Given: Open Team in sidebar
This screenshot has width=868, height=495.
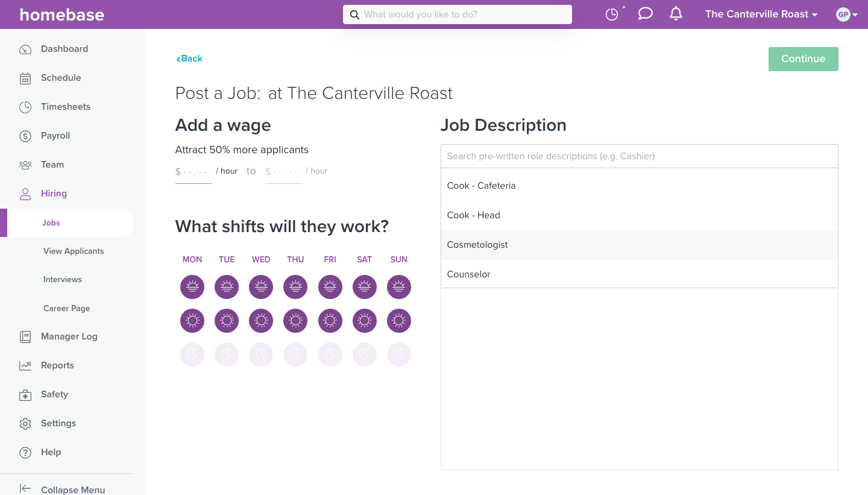Looking at the screenshot, I should point(52,165).
